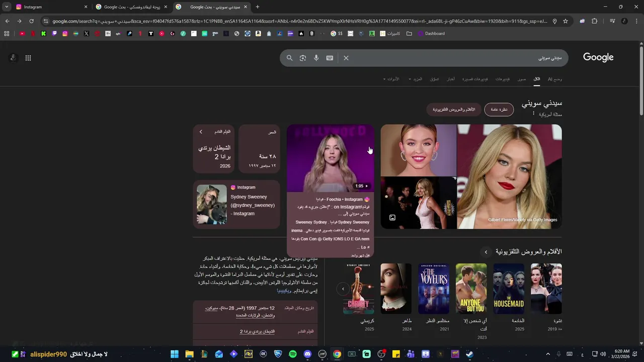Image resolution: width=644 pixels, height=362 pixels.
Task: Open the pink earrings smiling portrait image
Action: (x=418, y=150)
